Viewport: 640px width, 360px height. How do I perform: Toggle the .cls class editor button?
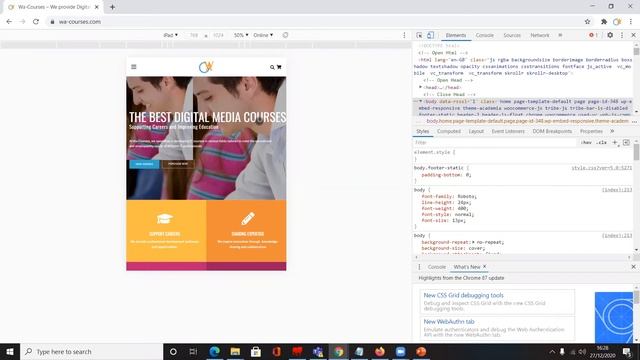click(x=601, y=142)
